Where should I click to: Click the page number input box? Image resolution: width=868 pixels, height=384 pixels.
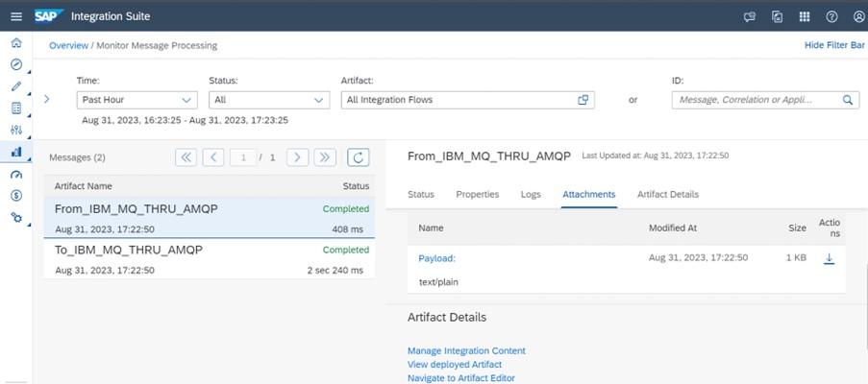[x=243, y=157]
